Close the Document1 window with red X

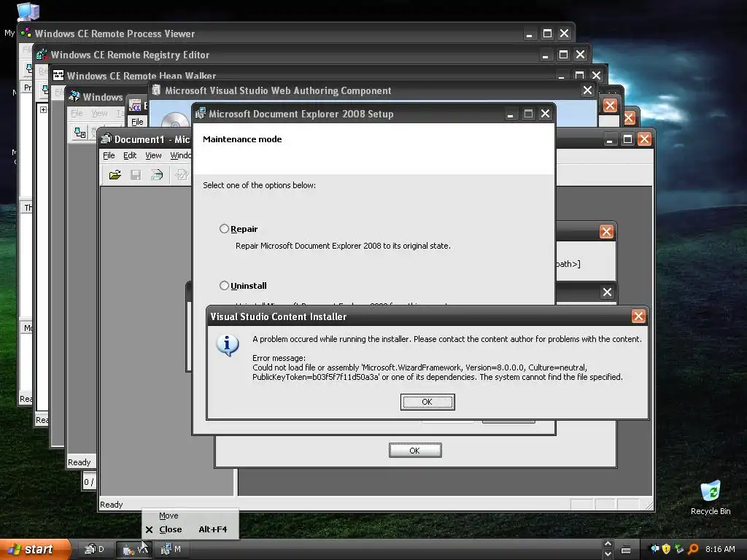click(644, 139)
